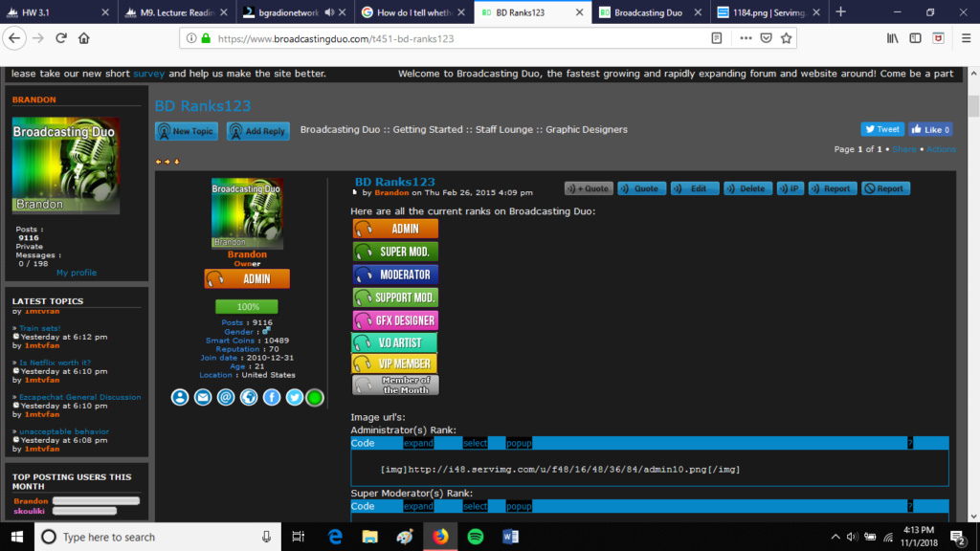Open the Firefox hamburger menu
Screen dimensions: 980x551
point(966,38)
